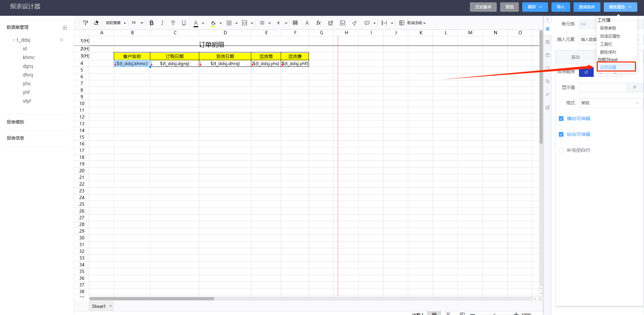The image size is (644, 315).
Task: Click the comment bubble icon
Action: point(367,23)
